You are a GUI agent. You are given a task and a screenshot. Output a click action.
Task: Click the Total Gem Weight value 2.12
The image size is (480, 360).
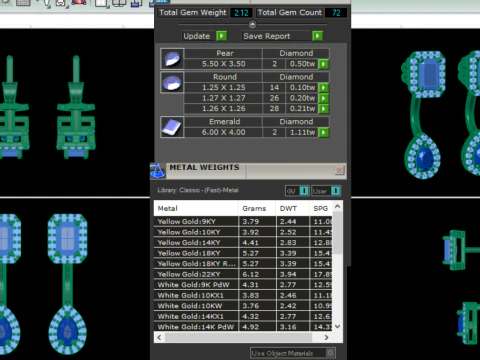click(x=241, y=13)
